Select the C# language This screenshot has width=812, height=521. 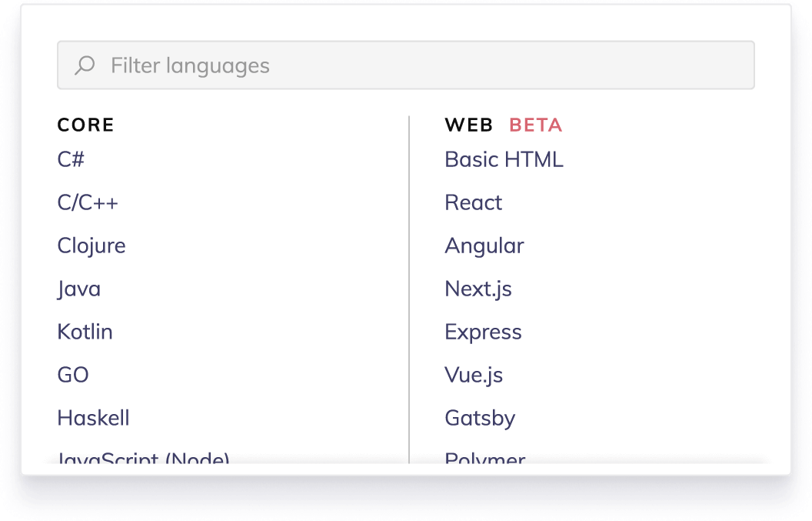(x=71, y=160)
